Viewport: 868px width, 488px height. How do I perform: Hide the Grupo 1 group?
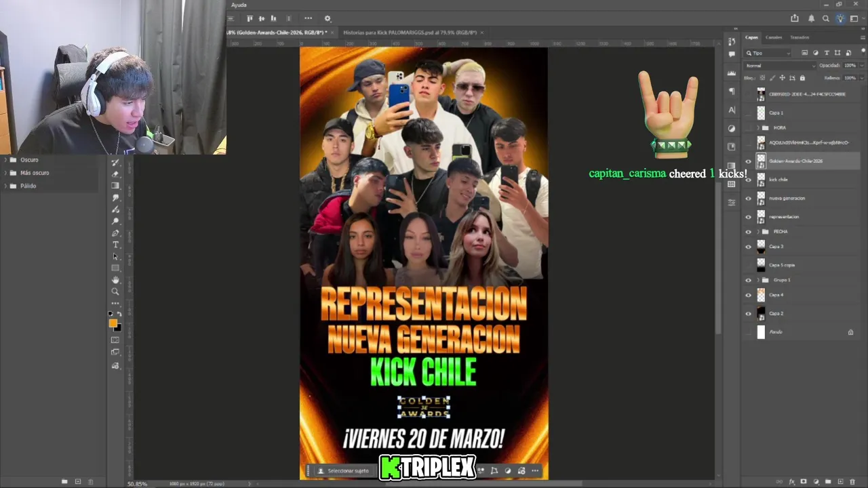point(749,280)
